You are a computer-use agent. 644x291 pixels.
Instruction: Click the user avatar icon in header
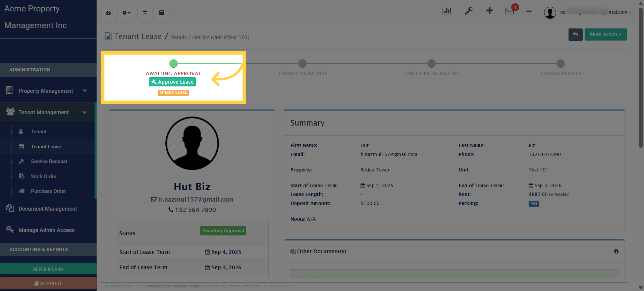550,13
